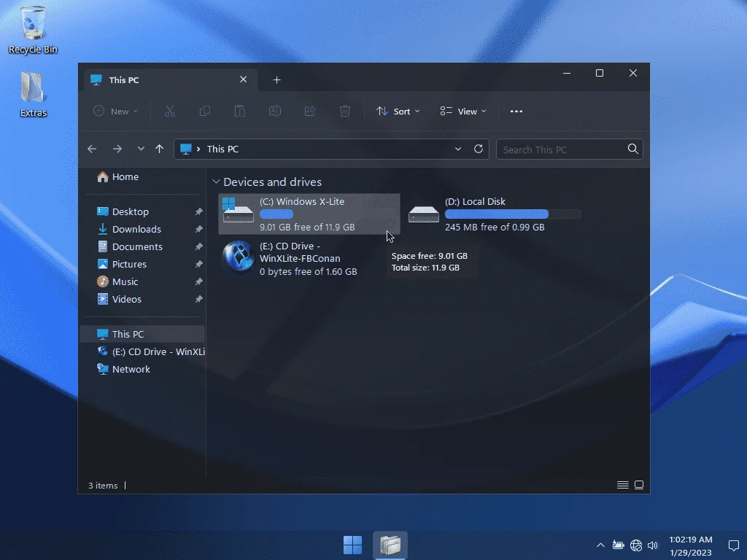This screenshot has height=560, width=747.
Task: Select the D: Local Disk drive icon
Action: (x=424, y=214)
